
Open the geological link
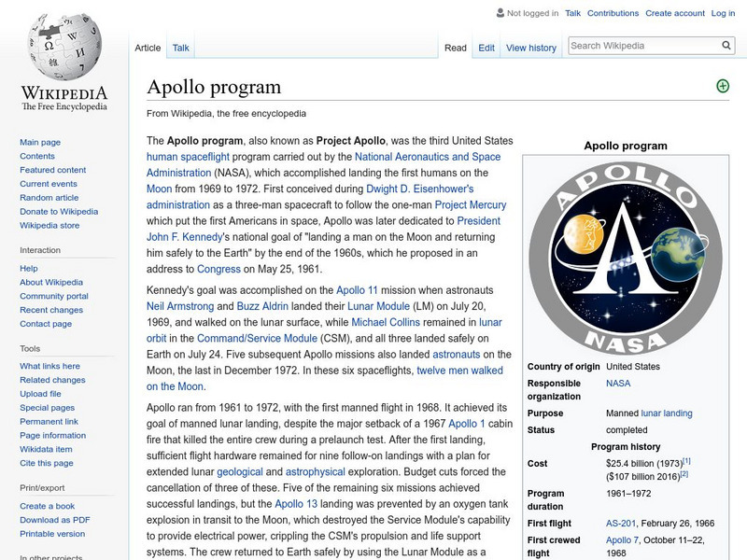point(240,472)
